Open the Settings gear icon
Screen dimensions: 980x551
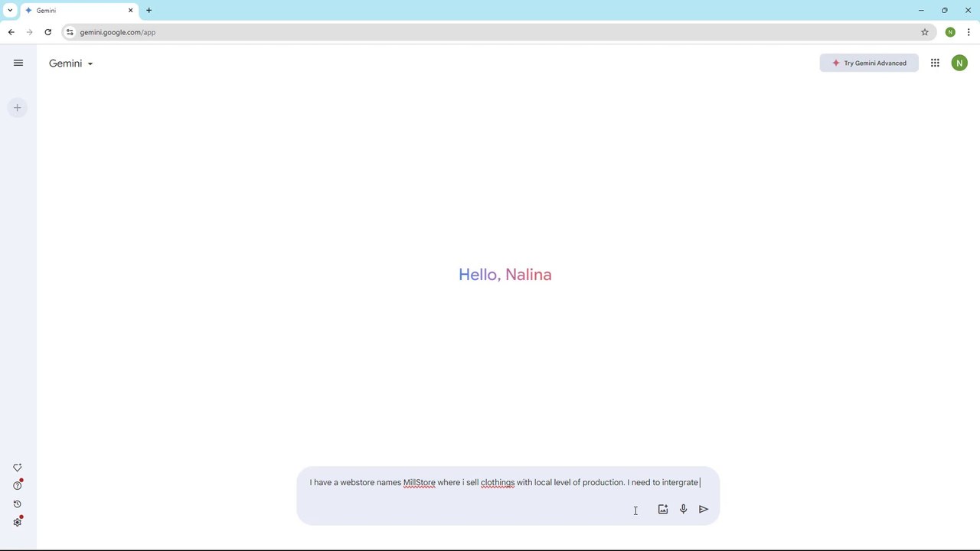pos(18,522)
